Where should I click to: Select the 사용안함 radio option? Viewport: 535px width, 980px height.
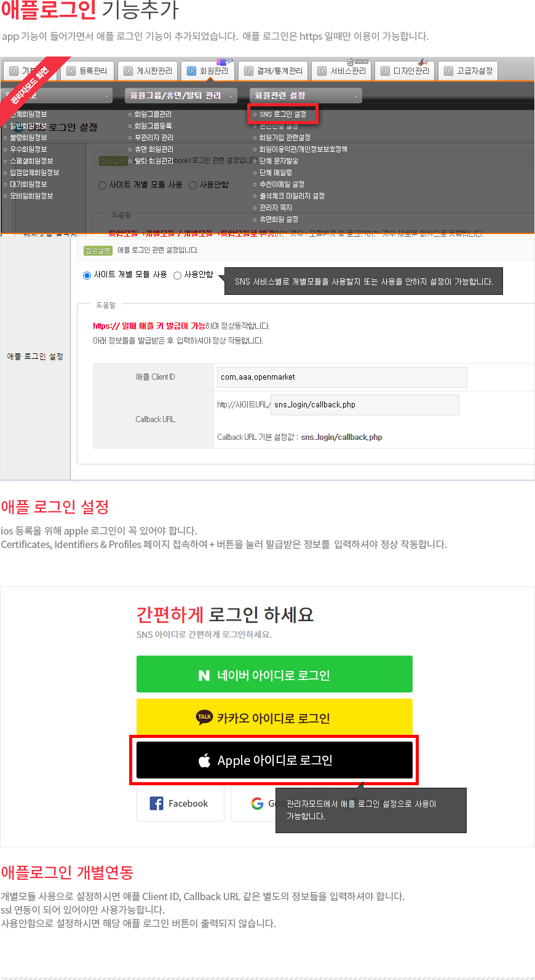[177, 275]
